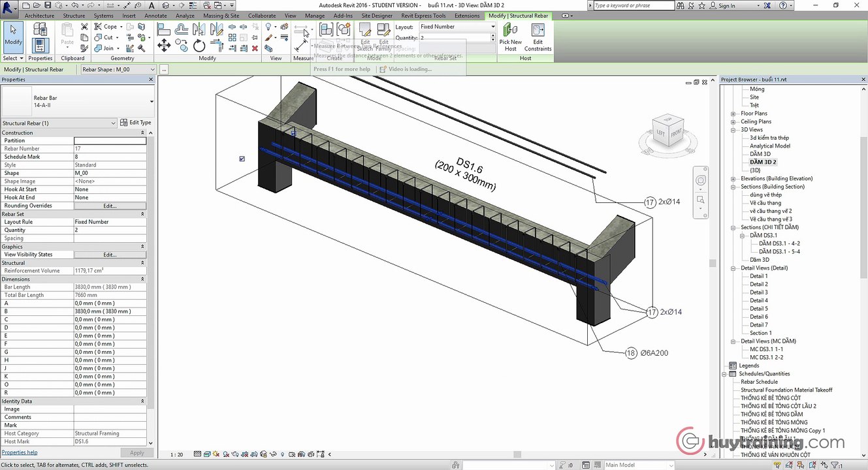The image size is (868, 470).
Task: Click the Save icon in the quick access toolbar
Action: (46, 5)
